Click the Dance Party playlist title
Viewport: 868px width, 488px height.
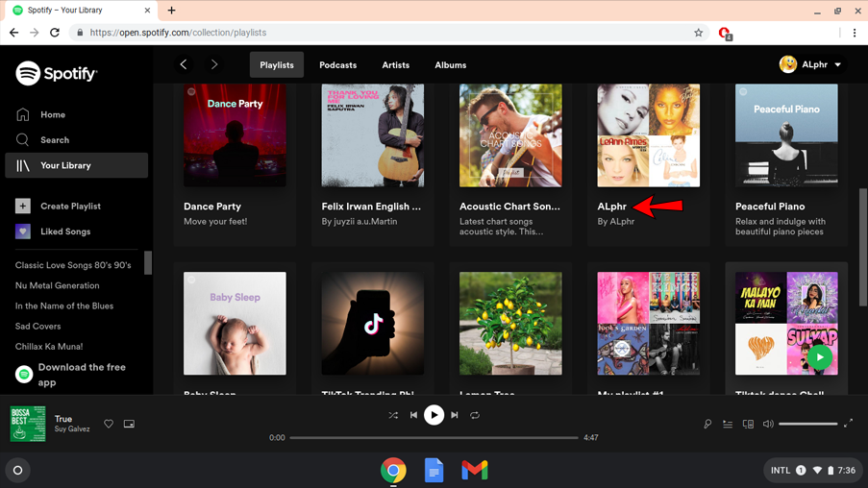click(212, 207)
